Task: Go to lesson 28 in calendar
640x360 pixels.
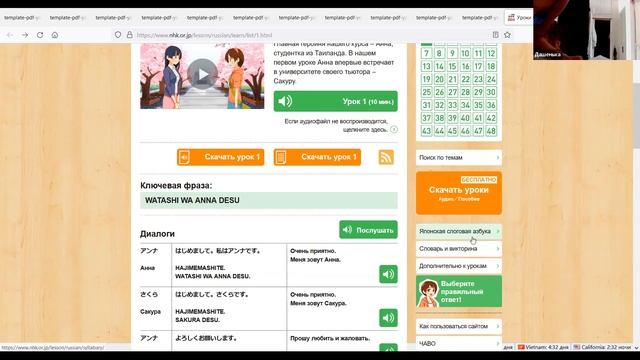Action: (x=465, y=92)
